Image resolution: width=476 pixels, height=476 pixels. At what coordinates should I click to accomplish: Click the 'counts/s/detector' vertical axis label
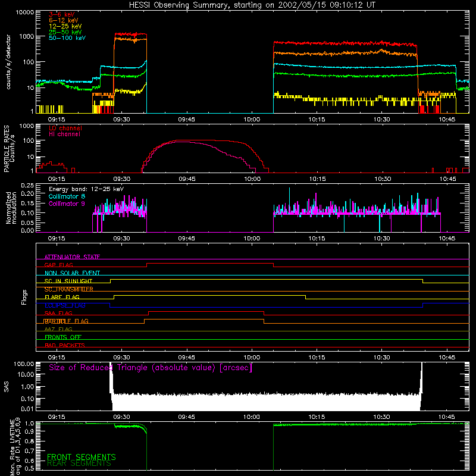pos(8,62)
